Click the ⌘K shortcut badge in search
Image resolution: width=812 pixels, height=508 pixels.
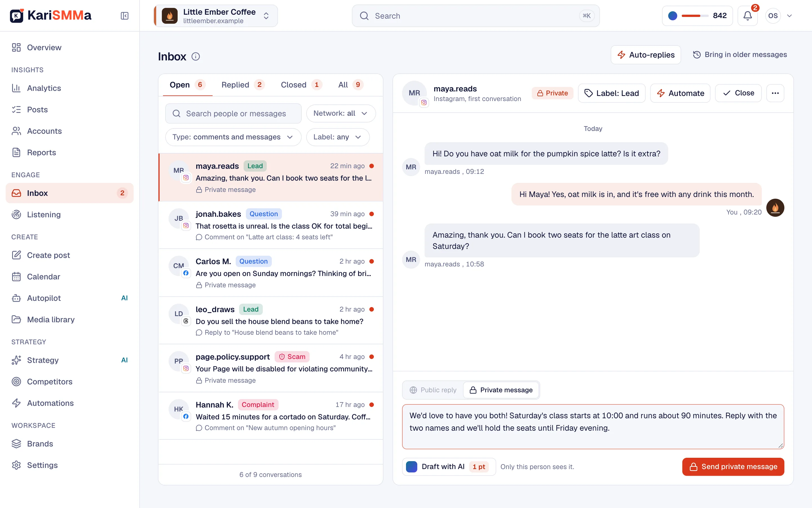[586, 16]
